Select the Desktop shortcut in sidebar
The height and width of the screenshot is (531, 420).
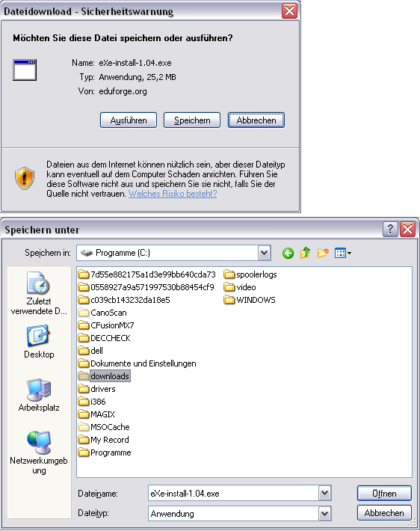click(39, 342)
